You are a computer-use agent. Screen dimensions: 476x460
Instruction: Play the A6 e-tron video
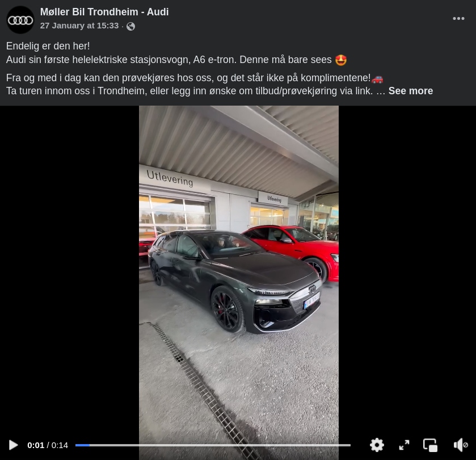coord(13,445)
